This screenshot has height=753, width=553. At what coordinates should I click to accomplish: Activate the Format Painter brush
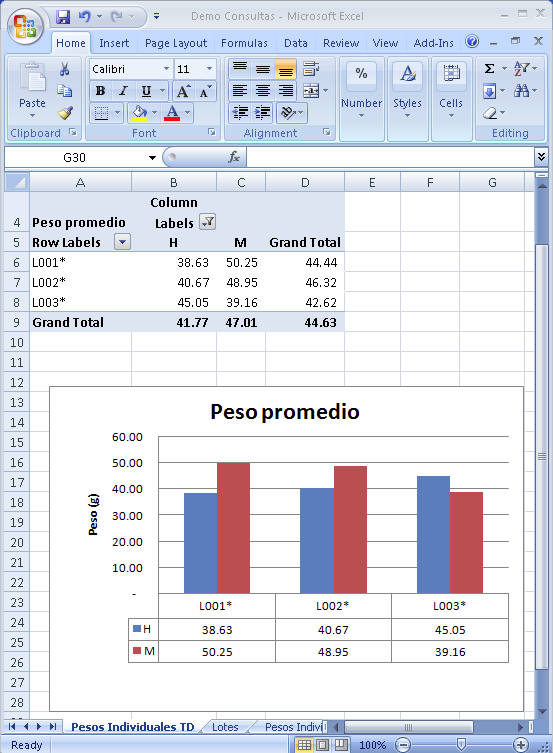click(x=64, y=113)
